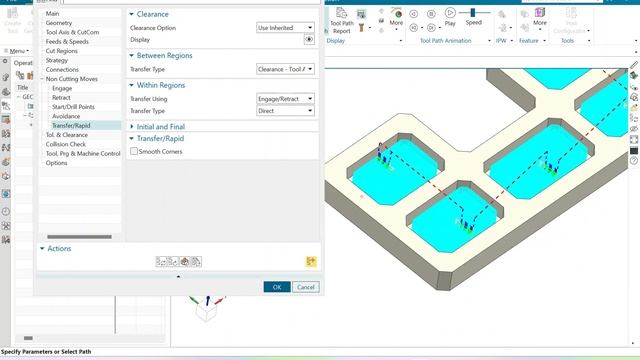The height and width of the screenshot is (360, 640).
Task: Click the Generate tool path action icon
Action: tap(161, 262)
